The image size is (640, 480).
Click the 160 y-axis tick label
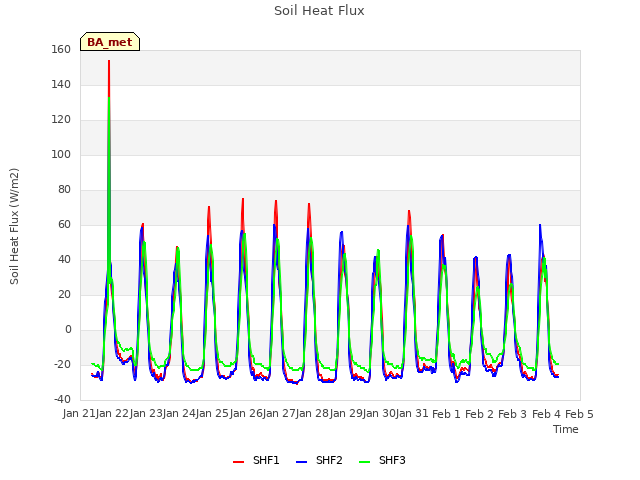61,50
